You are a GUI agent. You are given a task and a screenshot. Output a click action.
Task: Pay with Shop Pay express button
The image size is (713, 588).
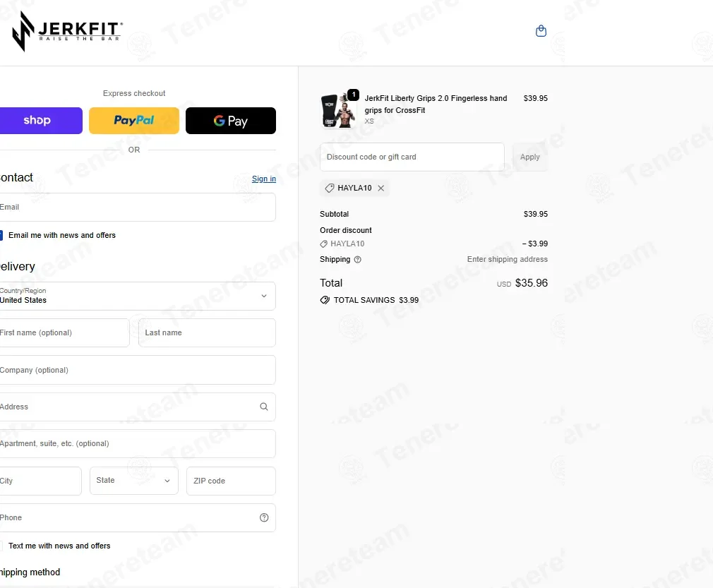(x=41, y=121)
